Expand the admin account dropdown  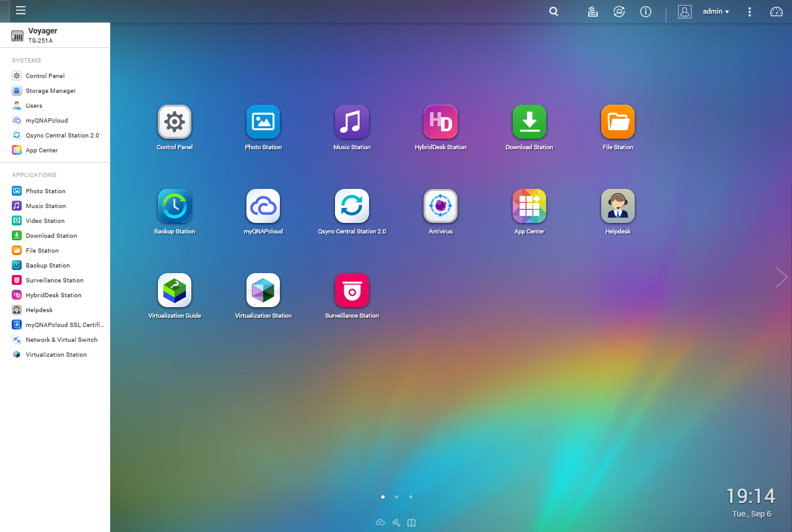point(716,11)
